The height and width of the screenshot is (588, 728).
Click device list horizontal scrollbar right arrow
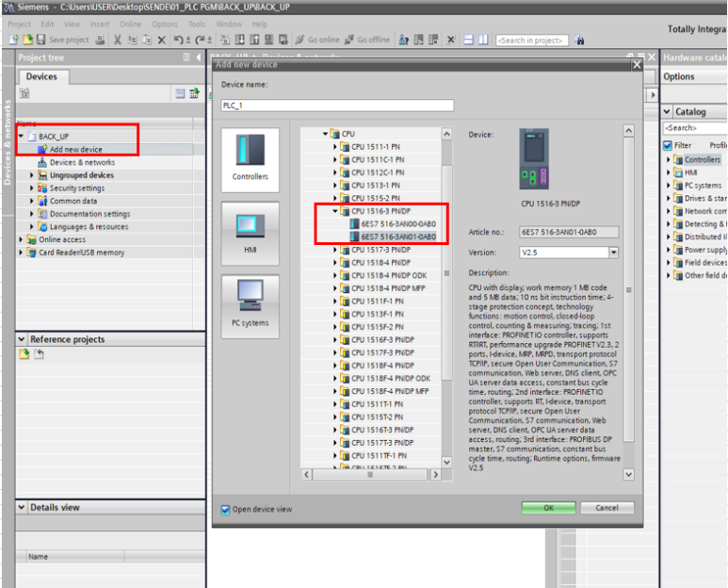(x=435, y=475)
